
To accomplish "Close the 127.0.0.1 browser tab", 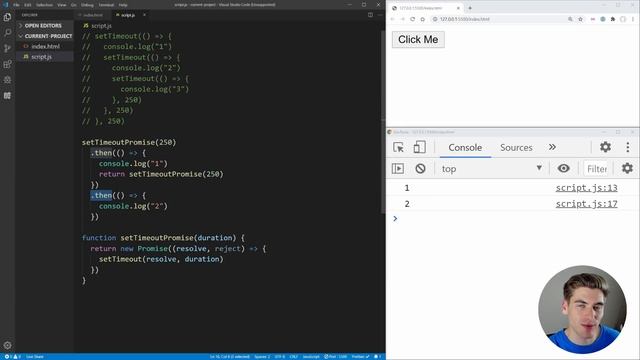I will (458, 8).
